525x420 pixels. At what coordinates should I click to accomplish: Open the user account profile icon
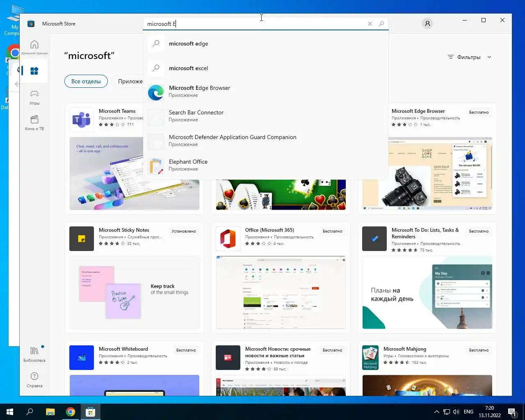(x=427, y=23)
